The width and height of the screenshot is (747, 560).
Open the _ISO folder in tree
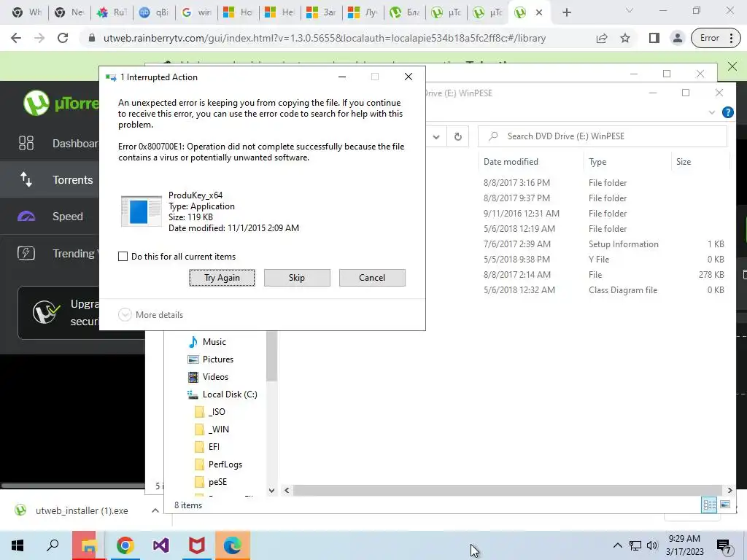click(x=210, y=412)
